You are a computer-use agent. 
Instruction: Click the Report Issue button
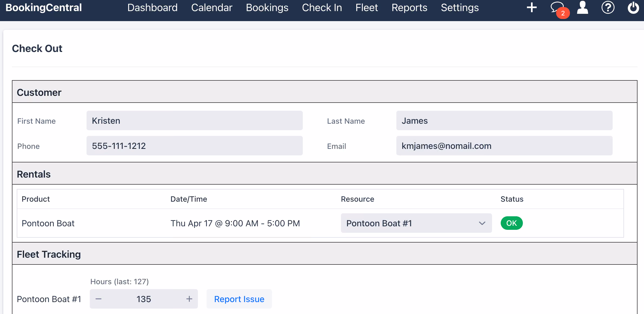pos(239,299)
